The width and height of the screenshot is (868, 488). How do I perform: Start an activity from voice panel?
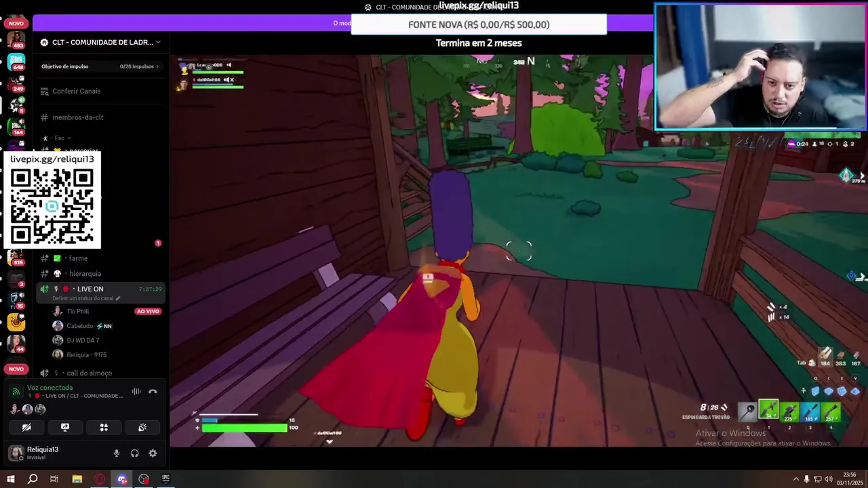(x=104, y=428)
